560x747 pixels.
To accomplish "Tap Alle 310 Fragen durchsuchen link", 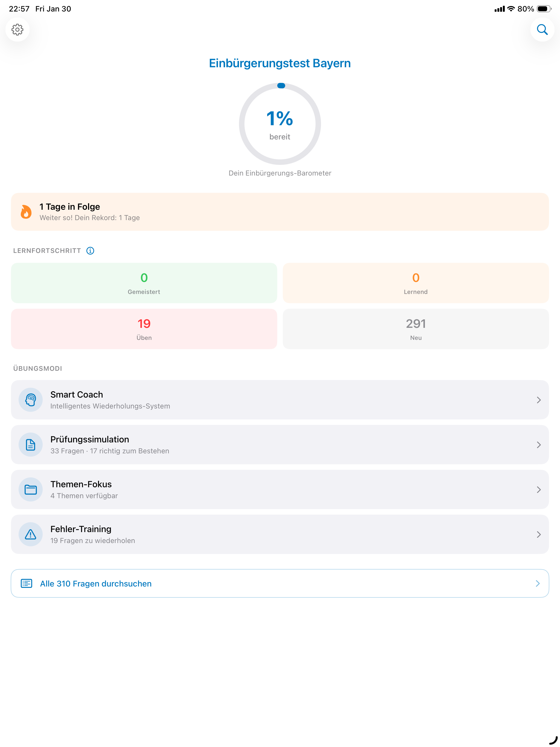I will coord(280,583).
